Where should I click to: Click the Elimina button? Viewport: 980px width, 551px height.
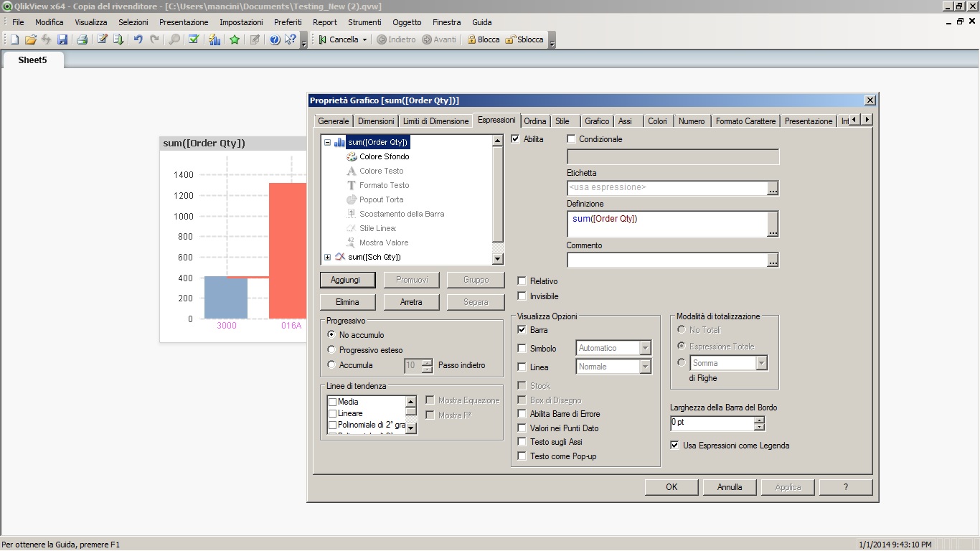[347, 302]
